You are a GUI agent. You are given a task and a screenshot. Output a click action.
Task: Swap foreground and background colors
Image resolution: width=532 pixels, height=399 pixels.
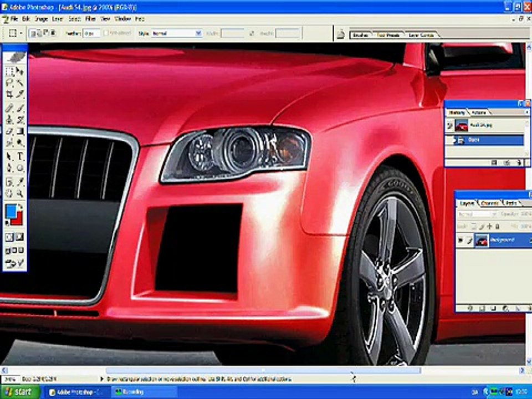tap(20, 207)
